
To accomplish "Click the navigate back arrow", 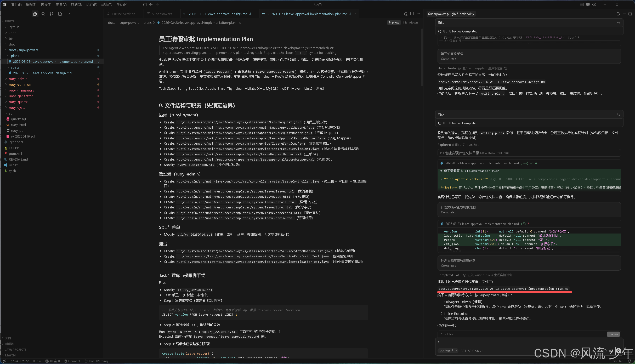I will [x=151, y=4].
